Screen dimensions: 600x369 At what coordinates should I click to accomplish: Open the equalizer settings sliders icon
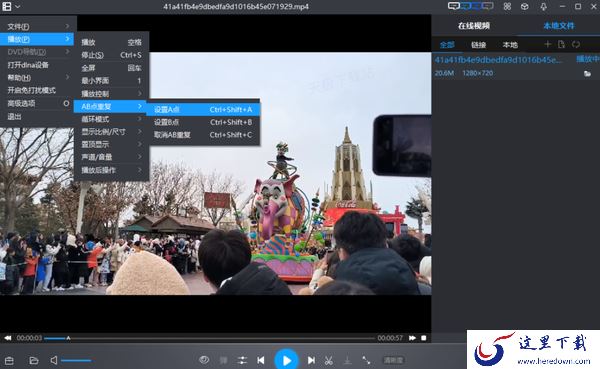(242, 360)
